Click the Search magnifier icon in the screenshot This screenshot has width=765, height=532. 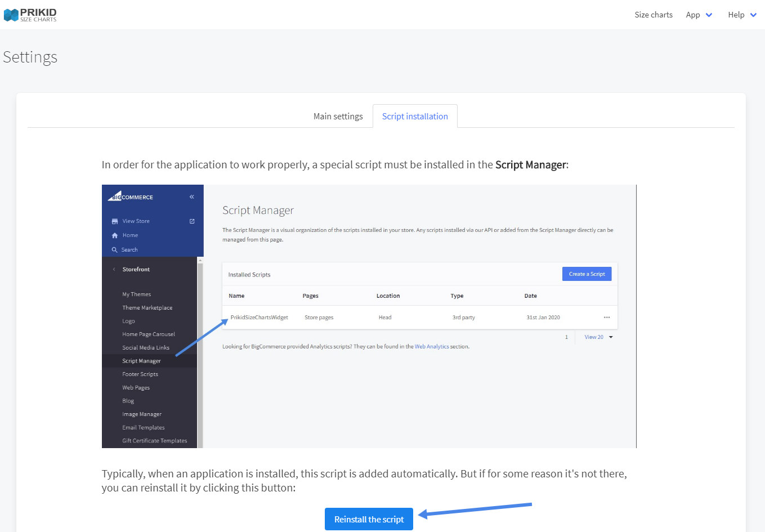pyautogui.click(x=115, y=249)
